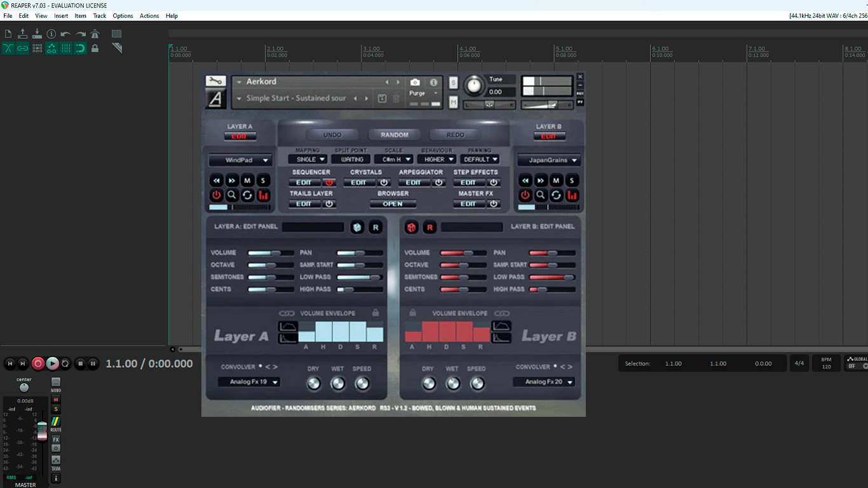Click master track FX button
The width and height of the screenshot is (868, 488).
56,440
